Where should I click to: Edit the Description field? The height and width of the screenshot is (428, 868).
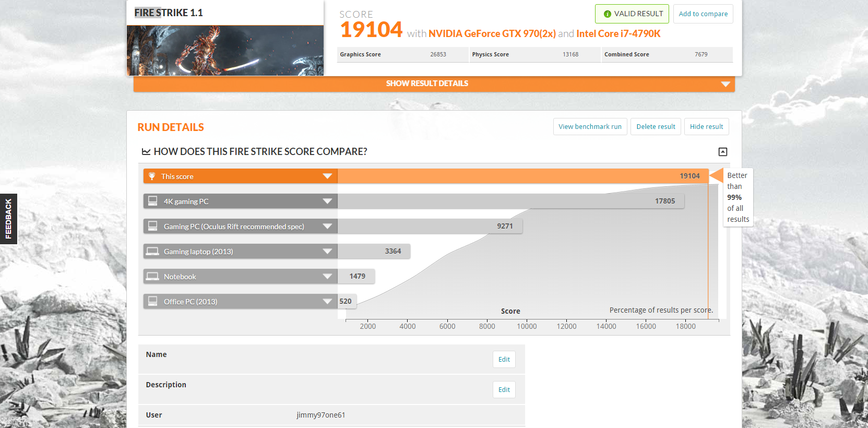pos(504,390)
